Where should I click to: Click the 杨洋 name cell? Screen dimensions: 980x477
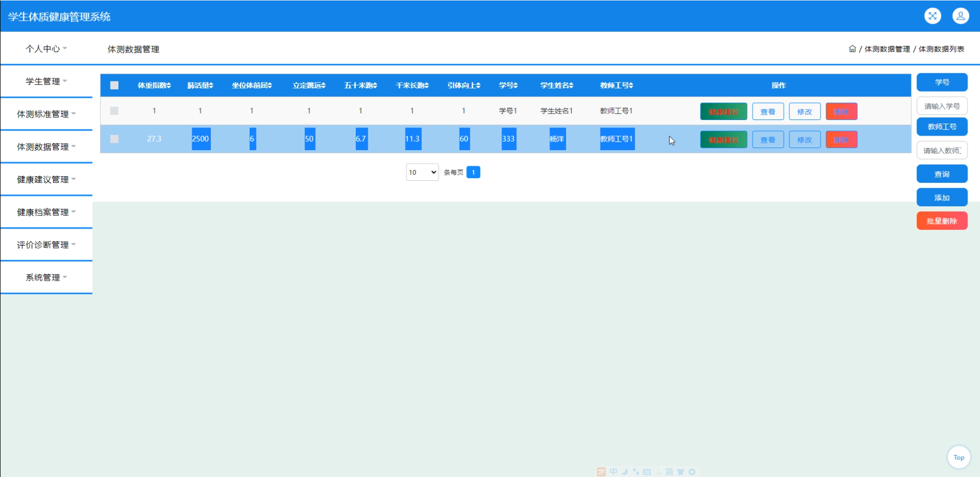tap(557, 139)
